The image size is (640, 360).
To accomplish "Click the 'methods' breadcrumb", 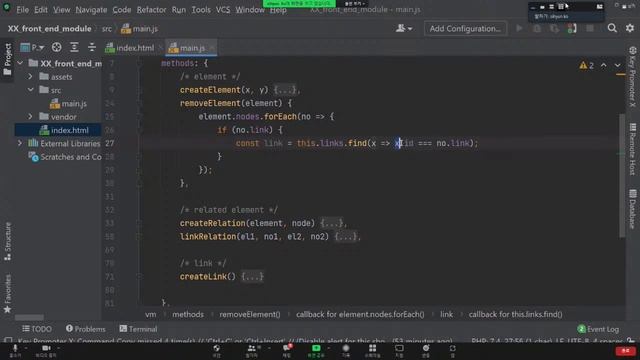I will click(188, 314).
